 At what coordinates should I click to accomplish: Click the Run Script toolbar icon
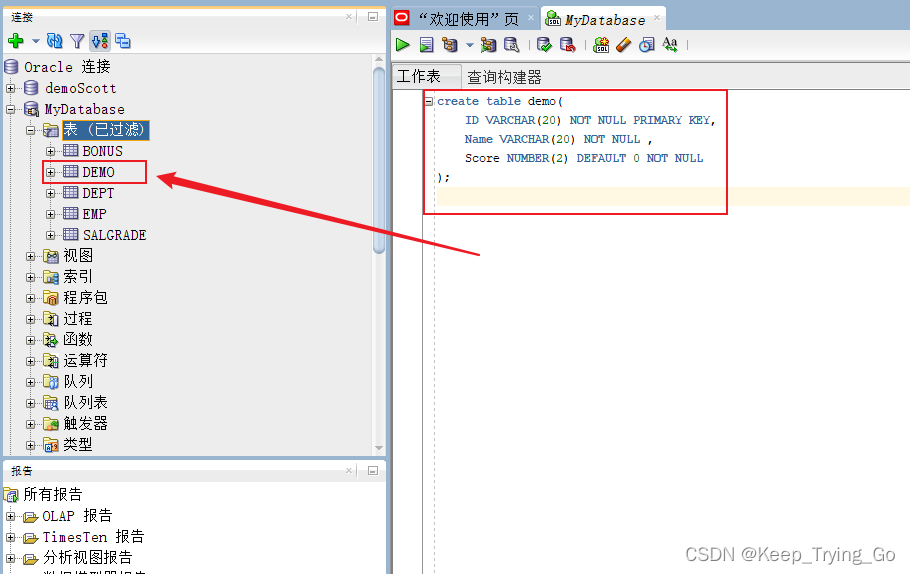click(427, 45)
